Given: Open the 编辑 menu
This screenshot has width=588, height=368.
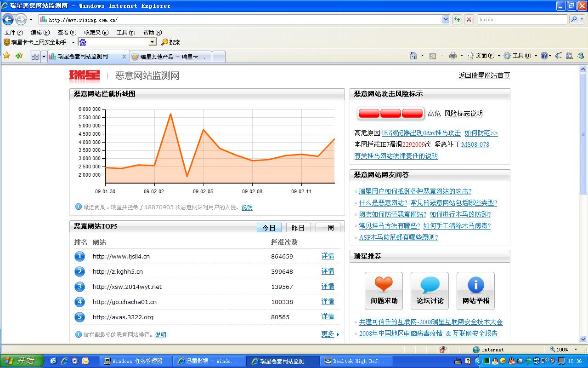Looking at the screenshot, I should 40,33.
